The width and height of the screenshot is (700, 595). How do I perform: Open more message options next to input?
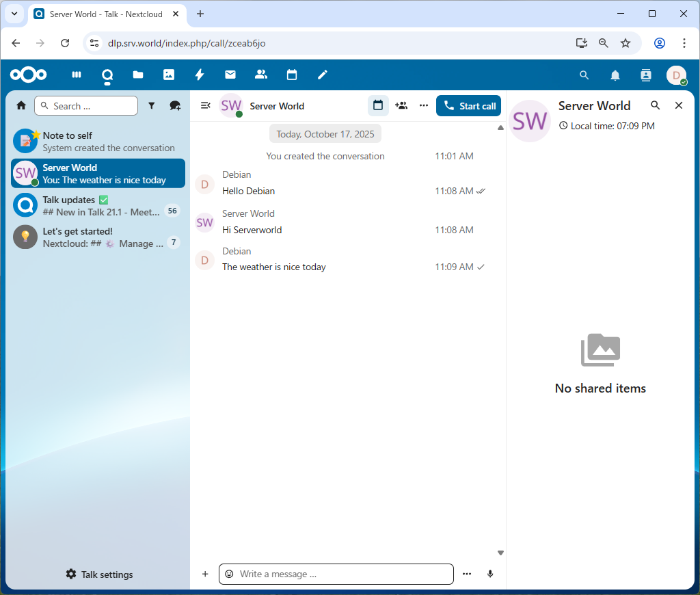click(x=467, y=574)
